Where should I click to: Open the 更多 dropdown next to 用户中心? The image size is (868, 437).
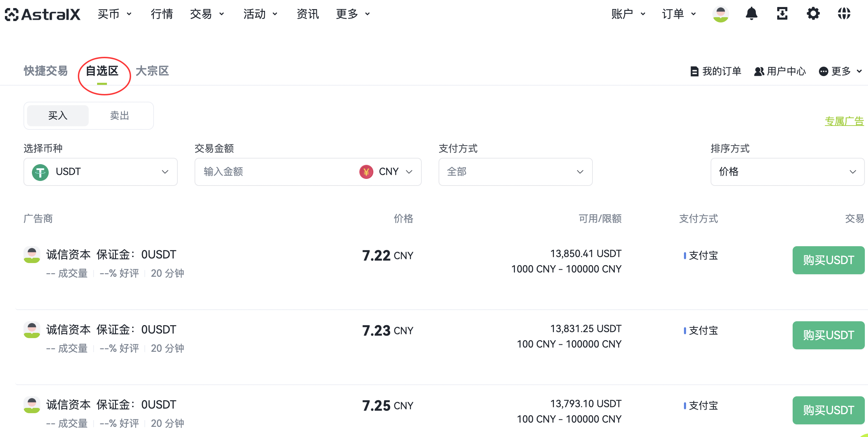(841, 71)
